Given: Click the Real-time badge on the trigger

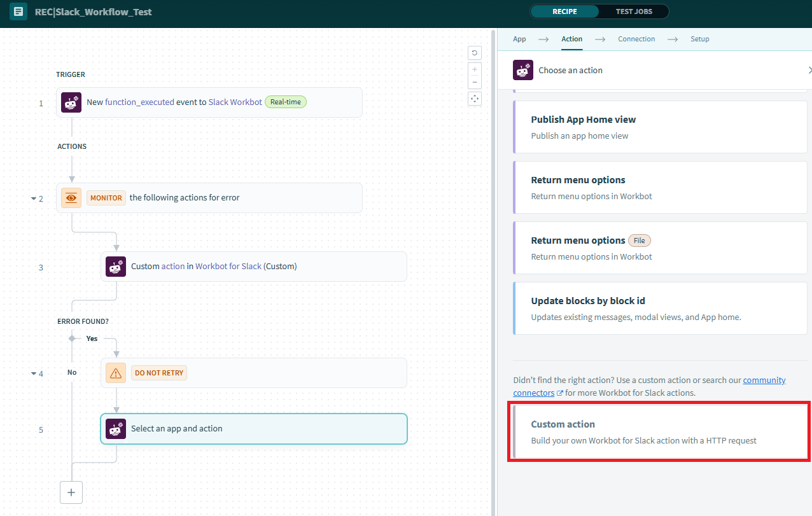Looking at the screenshot, I should click(285, 102).
